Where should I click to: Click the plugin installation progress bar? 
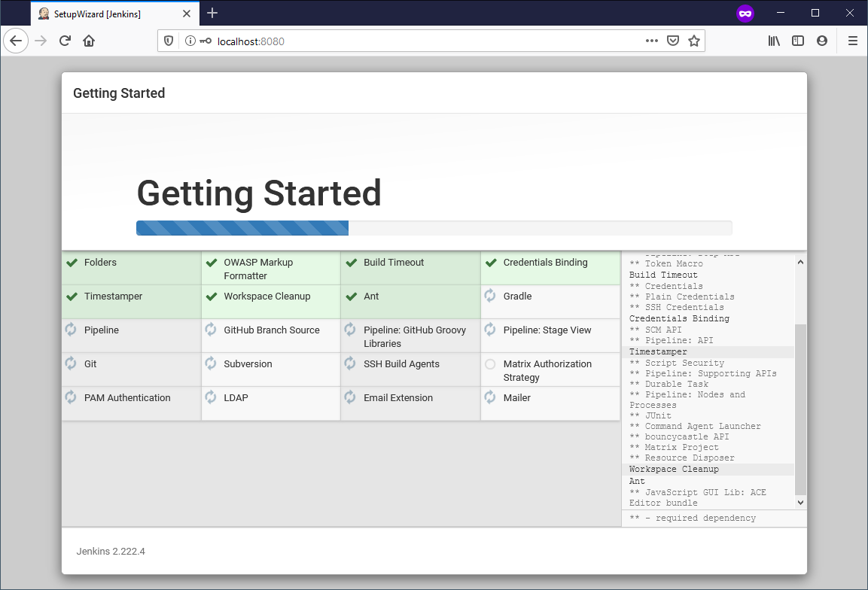click(434, 228)
